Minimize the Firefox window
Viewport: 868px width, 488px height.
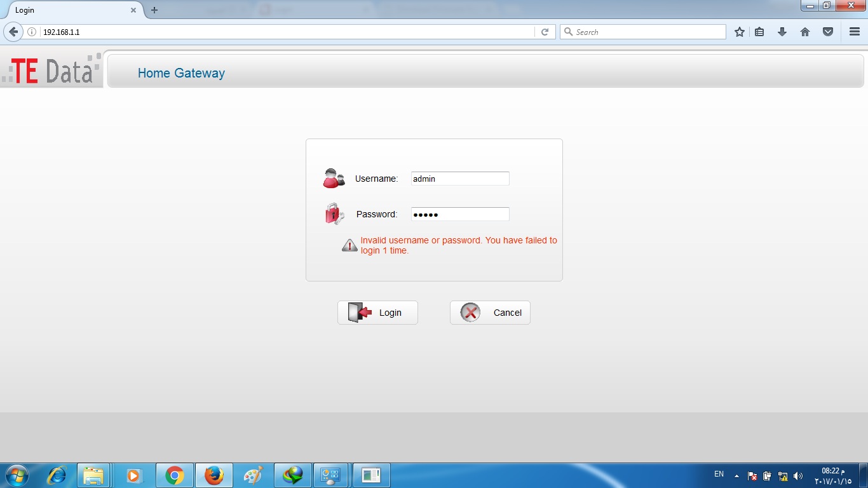point(809,6)
